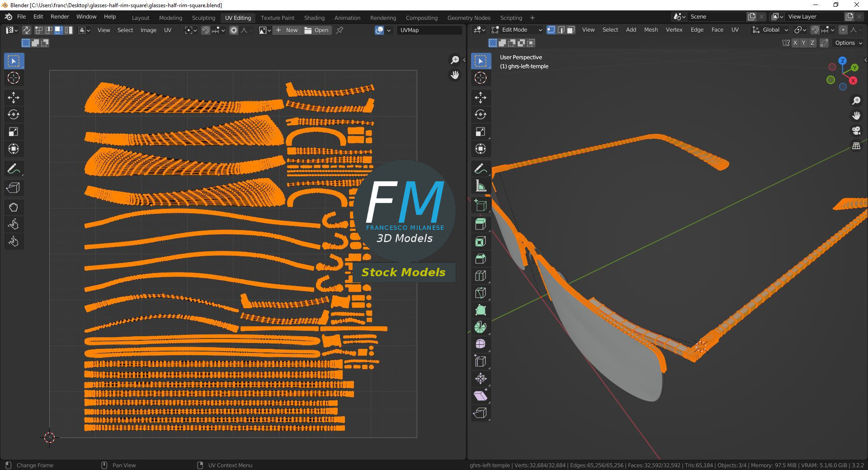The width and height of the screenshot is (868, 470).
Task: Choose the Measure tool in 3D viewport
Action: (481, 186)
